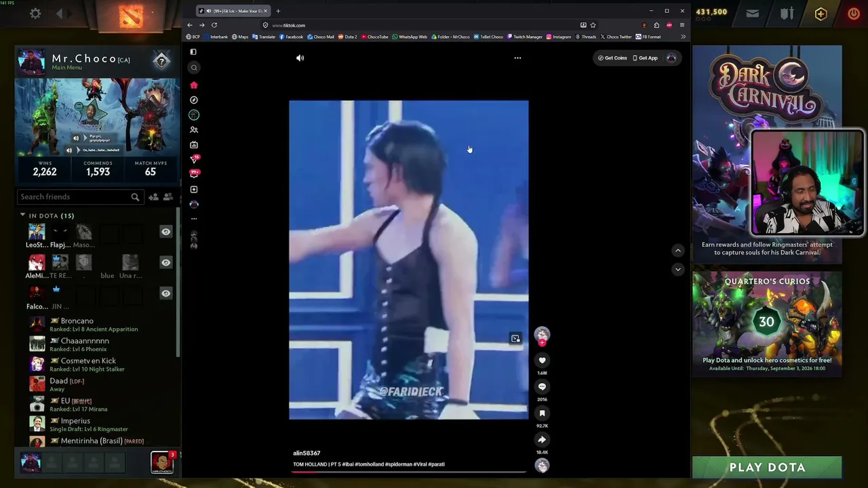This screenshot has height=488, width=868.
Task: Open the More dots in TikTok sidebar
Action: [194, 219]
